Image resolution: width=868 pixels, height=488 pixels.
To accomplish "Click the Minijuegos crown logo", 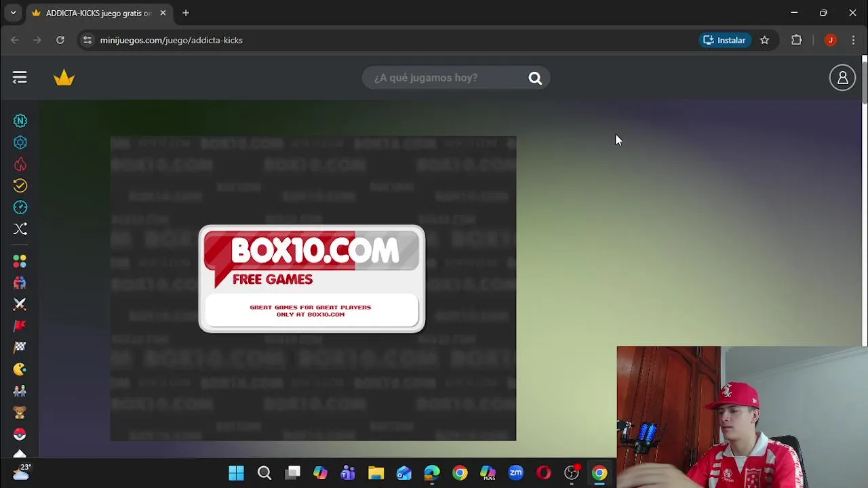I will coord(64,78).
